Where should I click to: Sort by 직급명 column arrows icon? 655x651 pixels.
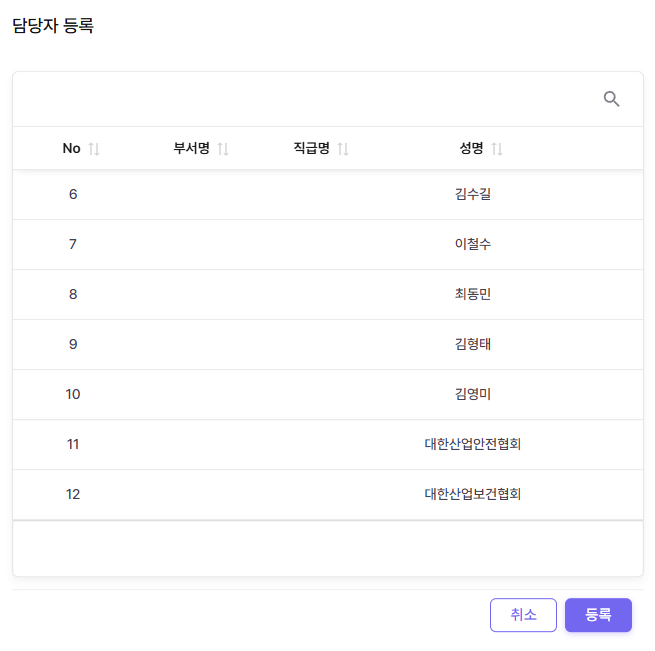(343, 149)
